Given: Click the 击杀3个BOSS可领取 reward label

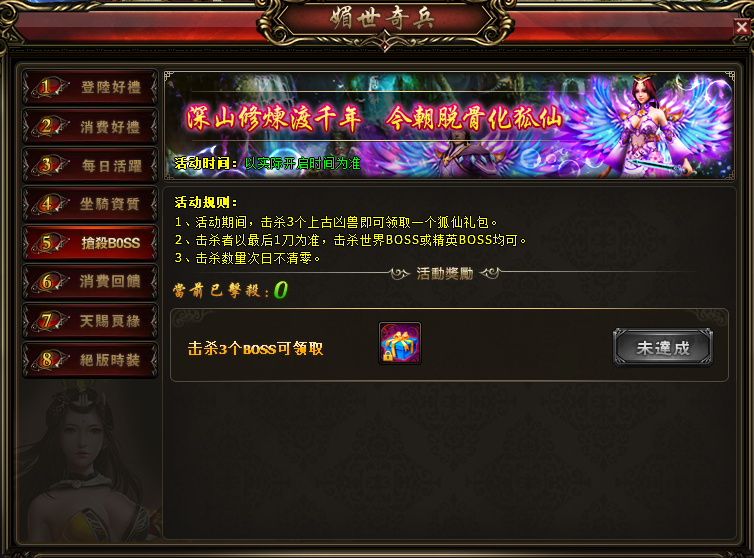Looking at the screenshot, I should 255,348.
